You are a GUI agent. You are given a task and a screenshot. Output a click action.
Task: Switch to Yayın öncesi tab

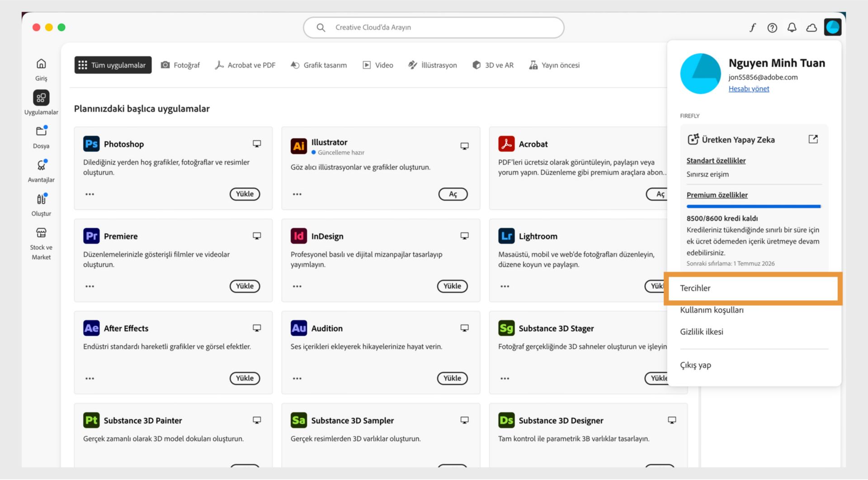coord(554,65)
